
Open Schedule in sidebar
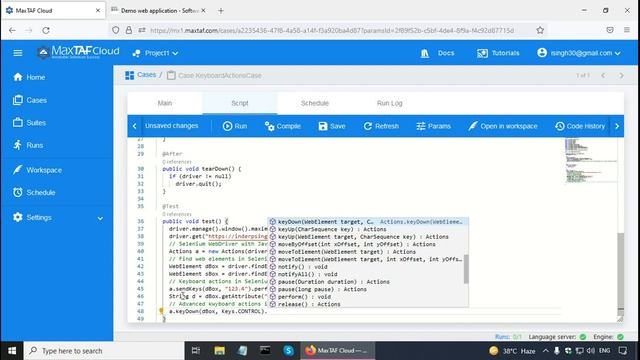click(34, 192)
